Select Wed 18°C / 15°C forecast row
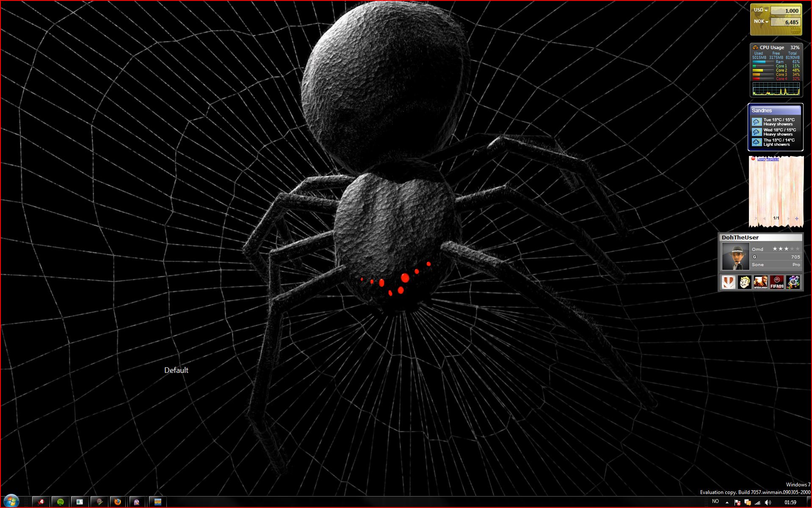The image size is (812, 508). coord(776,132)
